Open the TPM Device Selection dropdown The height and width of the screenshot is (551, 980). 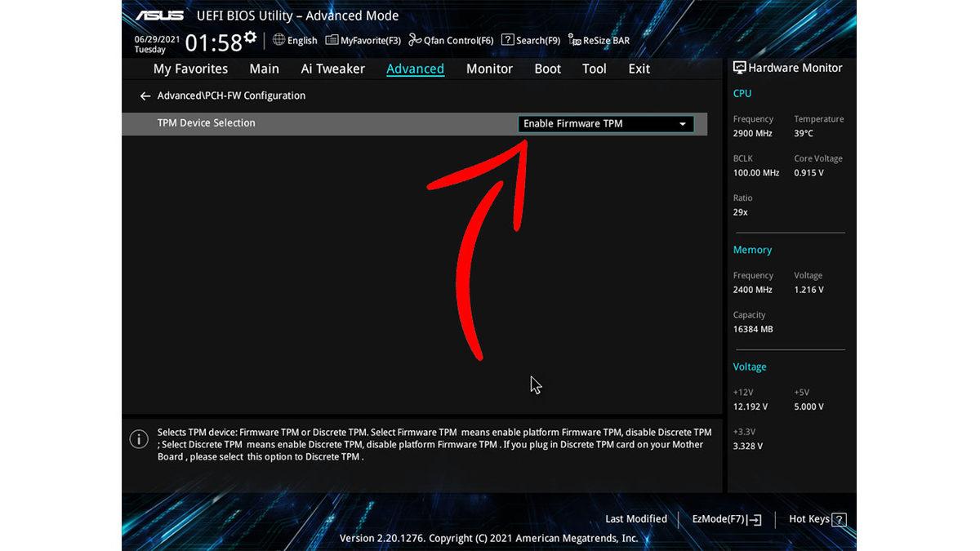pyautogui.click(x=604, y=123)
